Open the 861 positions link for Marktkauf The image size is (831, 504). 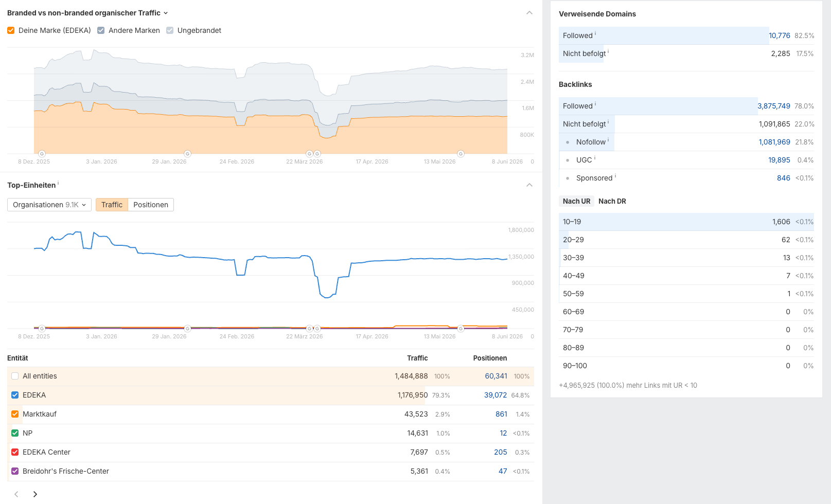click(x=502, y=414)
